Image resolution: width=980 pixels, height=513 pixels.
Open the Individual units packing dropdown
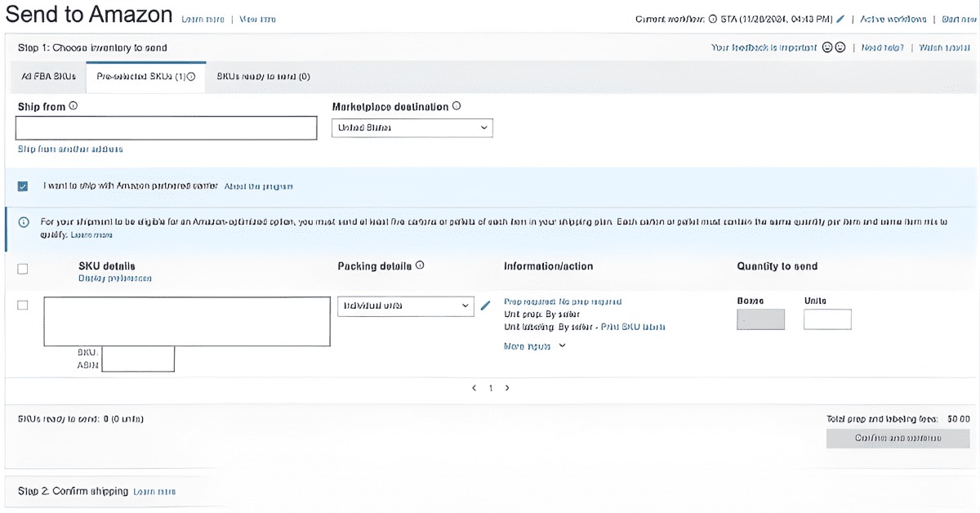405,306
